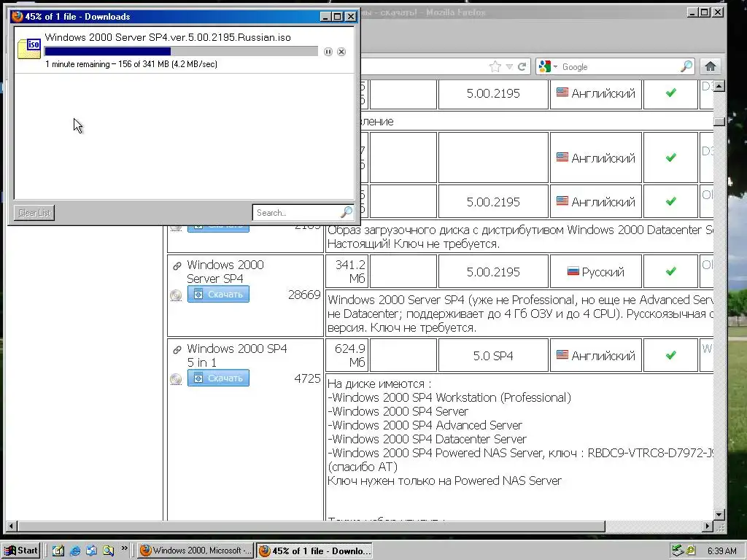Click the text -Windows 2000 SP4 Advanced Server
The width and height of the screenshot is (747, 560).
tap(425, 425)
